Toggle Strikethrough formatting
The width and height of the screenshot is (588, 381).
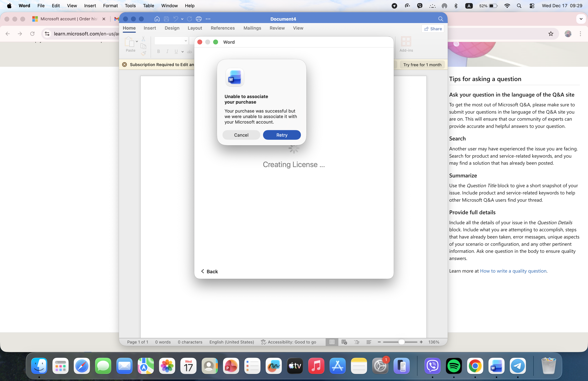[x=189, y=51]
